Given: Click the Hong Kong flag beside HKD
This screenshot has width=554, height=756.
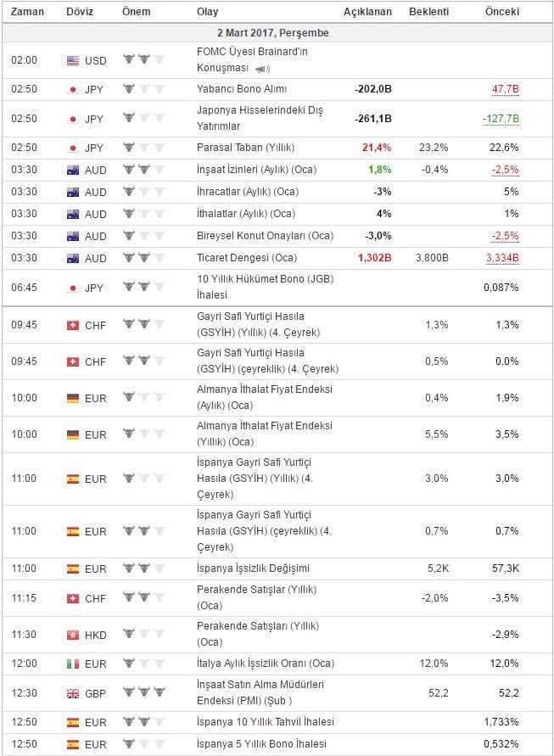Looking at the screenshot, I should [73, 635].
